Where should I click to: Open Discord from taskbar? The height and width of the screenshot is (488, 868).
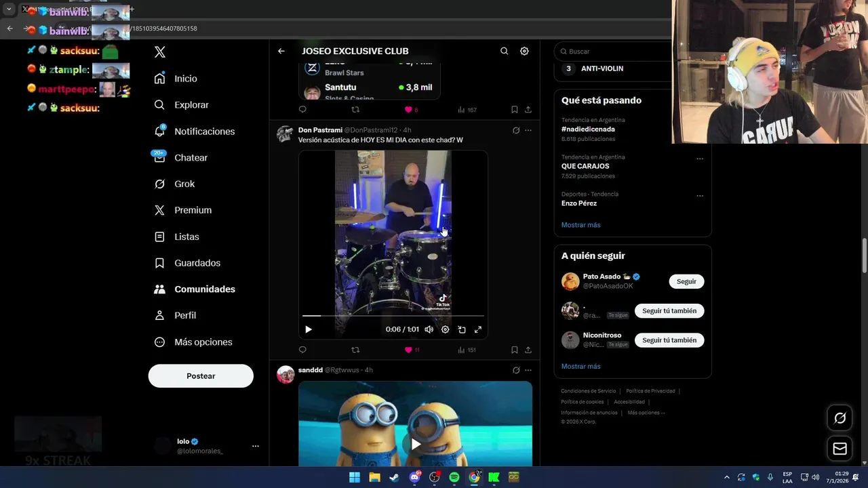[x=414, y=477]
